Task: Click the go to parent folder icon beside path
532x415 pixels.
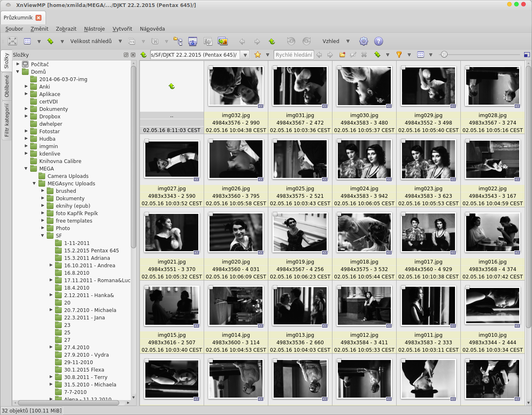Action: point(144,55)
